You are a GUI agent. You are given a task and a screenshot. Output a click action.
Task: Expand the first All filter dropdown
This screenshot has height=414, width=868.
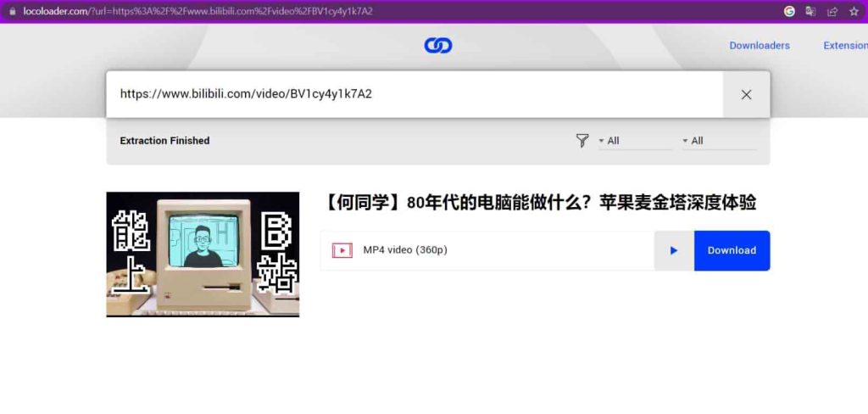(634, 141)
